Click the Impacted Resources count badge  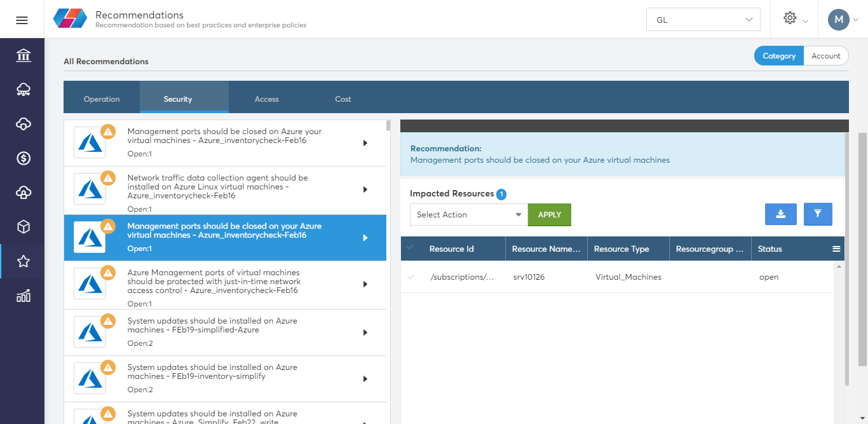501,194
